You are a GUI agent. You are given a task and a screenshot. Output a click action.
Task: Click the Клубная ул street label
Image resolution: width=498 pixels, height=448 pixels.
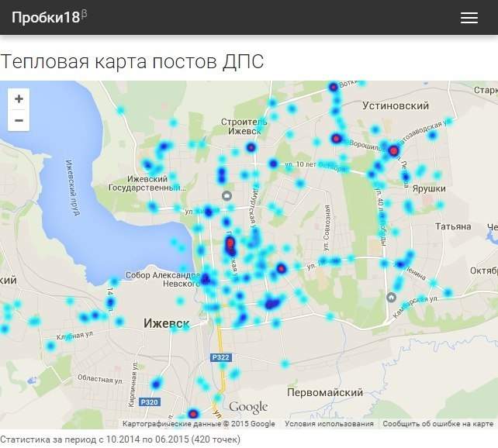(x=74, y=336)
